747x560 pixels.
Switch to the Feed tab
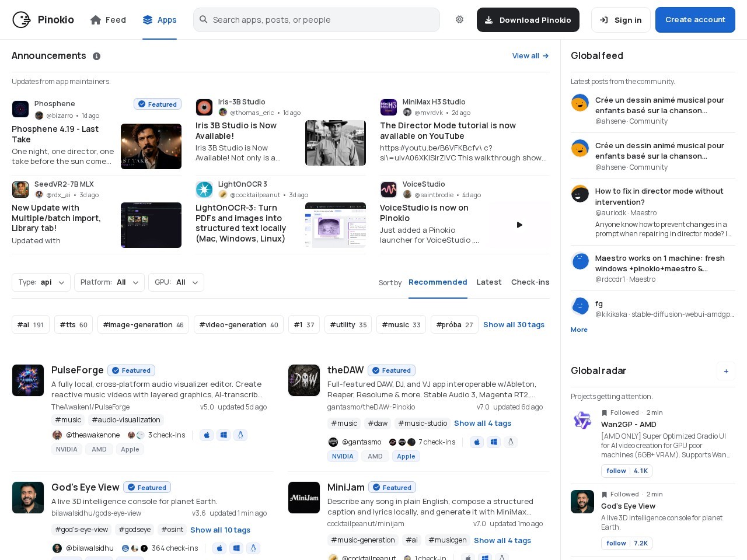pos(109,20)
